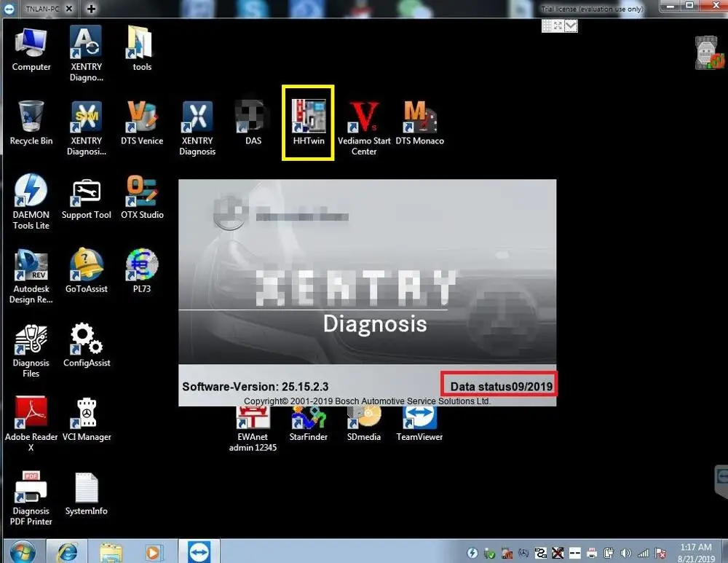Click the printer tray icon
This screenshot has width=728, height=563.
[x=592, y=553]
